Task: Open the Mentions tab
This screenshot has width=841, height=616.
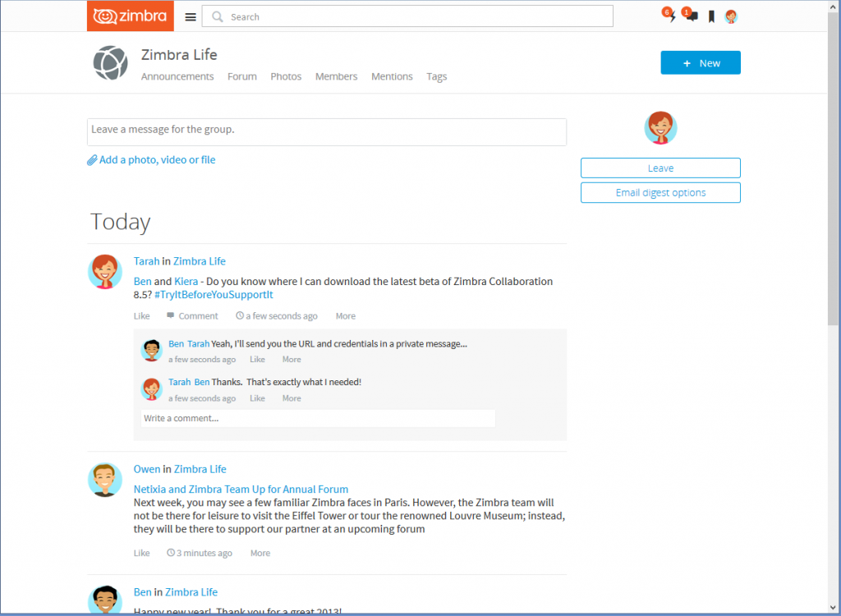Action: [392, 76]
